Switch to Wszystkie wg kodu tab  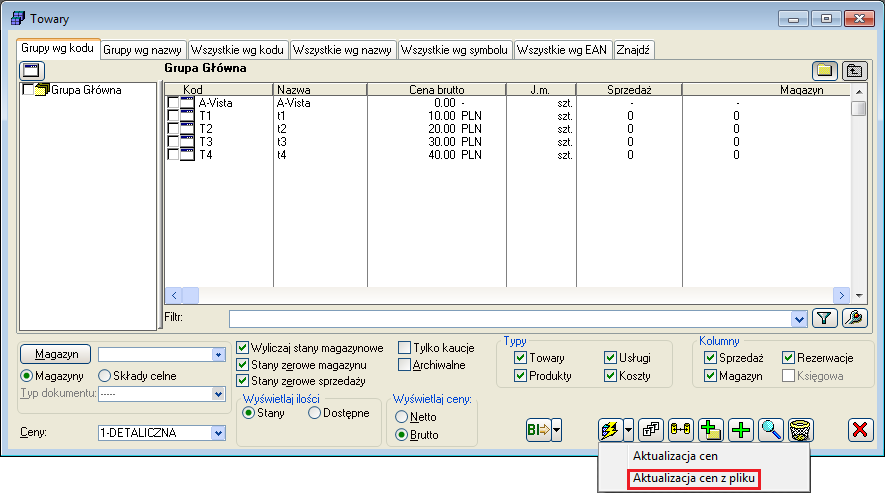coord(237,50)
